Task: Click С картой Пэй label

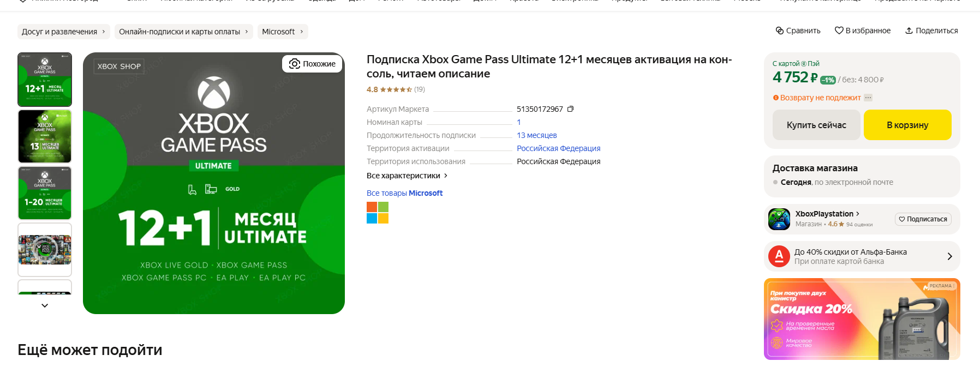Action: [796, 64]
